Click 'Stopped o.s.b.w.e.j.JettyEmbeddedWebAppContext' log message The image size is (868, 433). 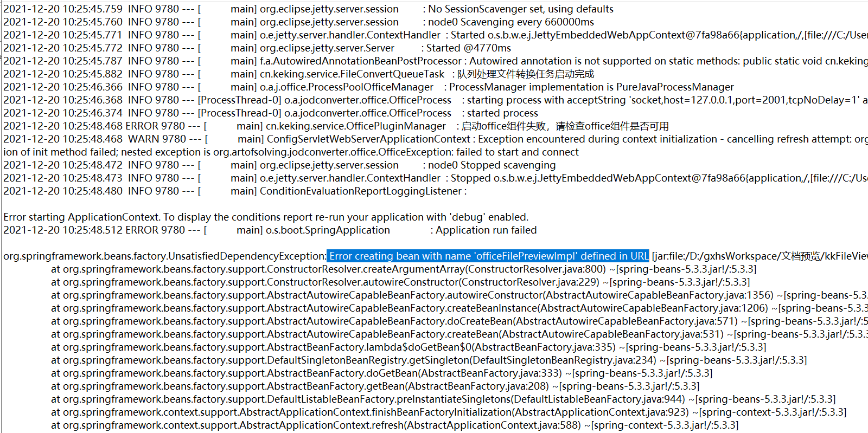659,178
